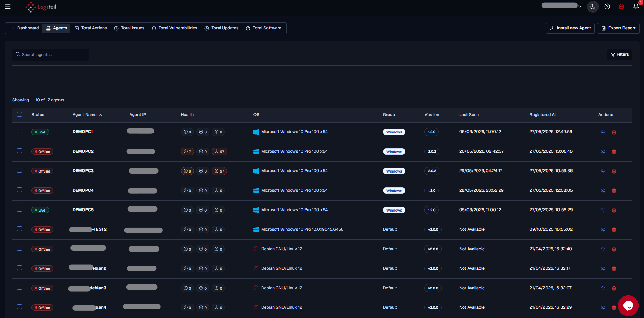Open DEMOPC2 assign group icon
Screen dimensions: 644x318
(x=603, y=152)
